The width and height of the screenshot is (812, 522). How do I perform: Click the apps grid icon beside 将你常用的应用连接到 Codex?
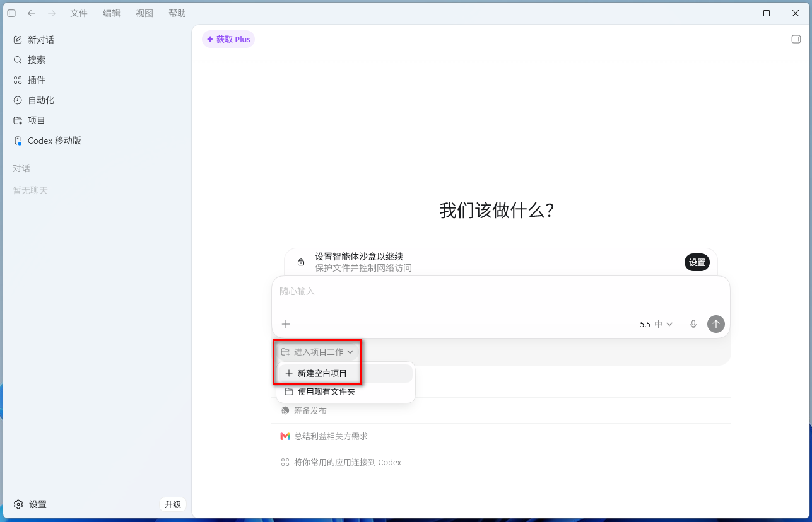point(285,462)
